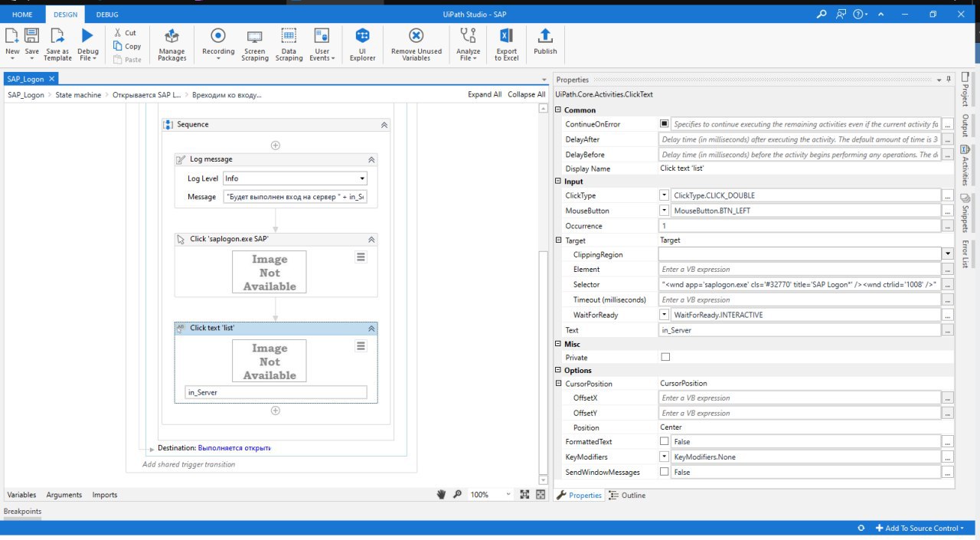Open the Arguments panel tab
This screenshot has width=980, height=540.
coord(64,495)
